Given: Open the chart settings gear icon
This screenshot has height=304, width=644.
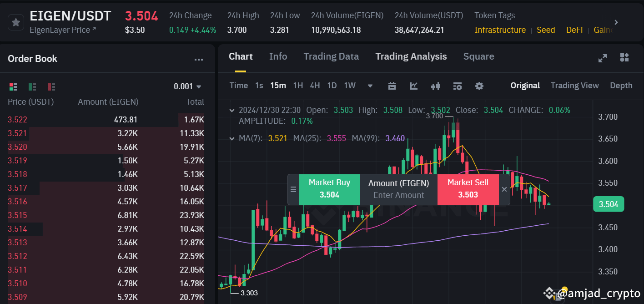Looking at the screenshot, I should point(479,86).
